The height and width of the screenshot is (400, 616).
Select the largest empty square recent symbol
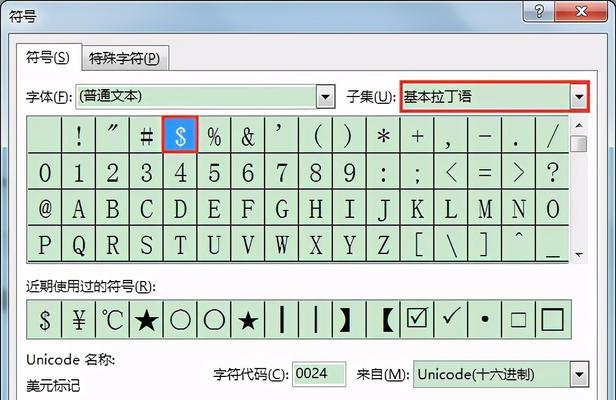(552, 319)
